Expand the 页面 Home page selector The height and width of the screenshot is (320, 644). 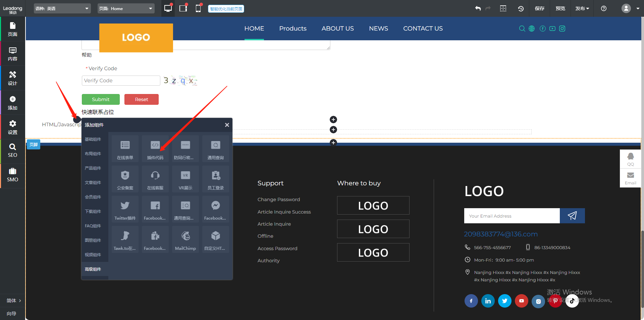click(126, 8)
